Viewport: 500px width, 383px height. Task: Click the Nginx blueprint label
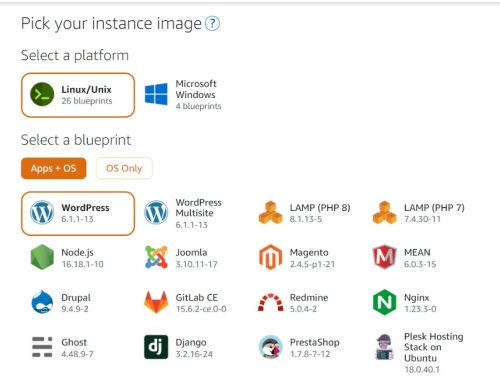tap(417, 298)
